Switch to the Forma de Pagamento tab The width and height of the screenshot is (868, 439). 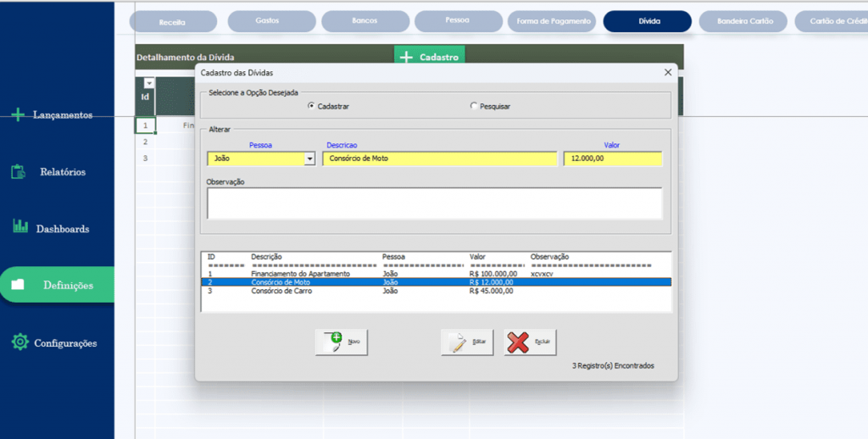552,21
